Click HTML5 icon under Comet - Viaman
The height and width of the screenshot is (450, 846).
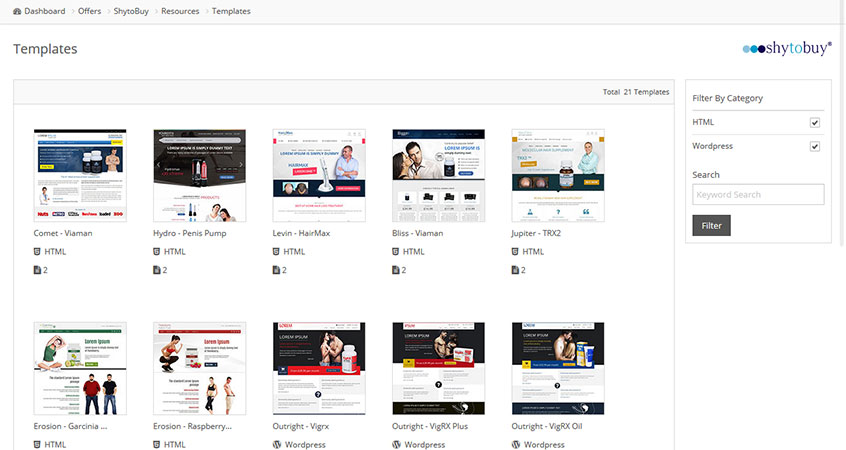pos(37,252)
